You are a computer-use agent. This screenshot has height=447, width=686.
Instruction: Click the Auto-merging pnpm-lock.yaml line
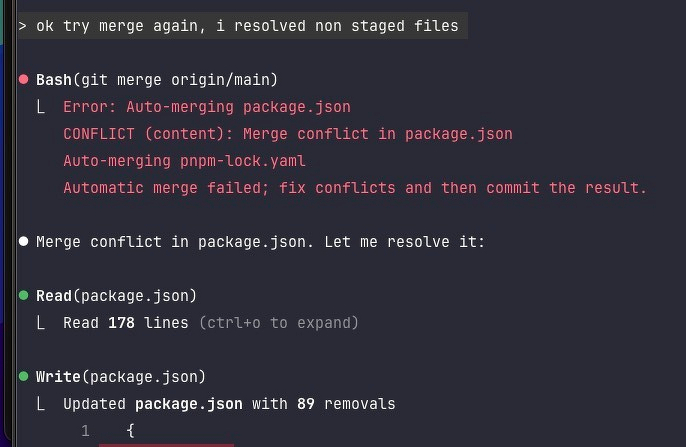[x=184, y=161]
